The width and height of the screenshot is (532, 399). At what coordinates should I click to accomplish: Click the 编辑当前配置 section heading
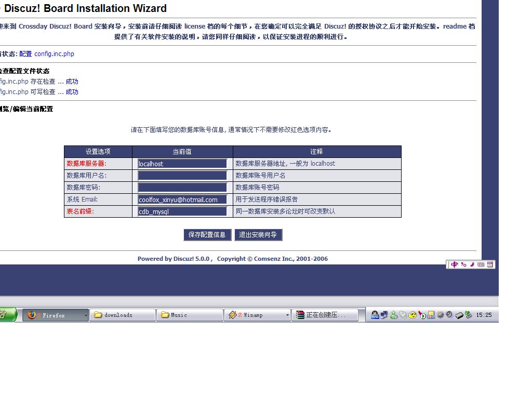tap(26, 109)
